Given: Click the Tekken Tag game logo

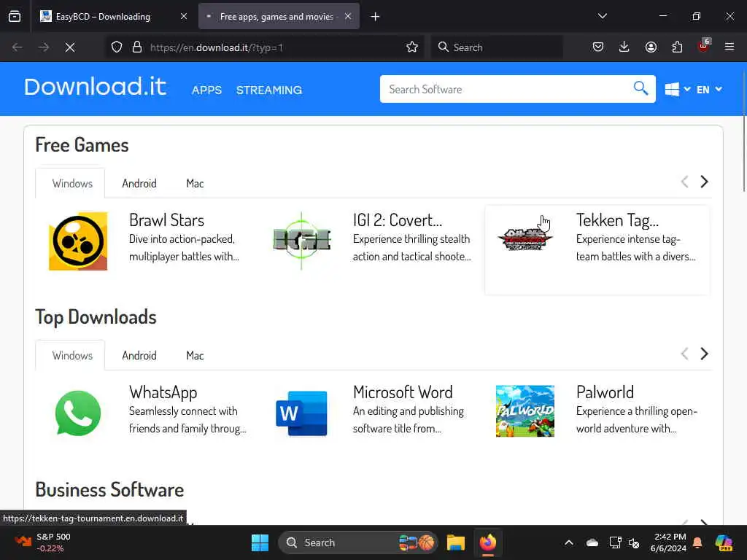Looking at the screenshot, I should pos(525,239).
